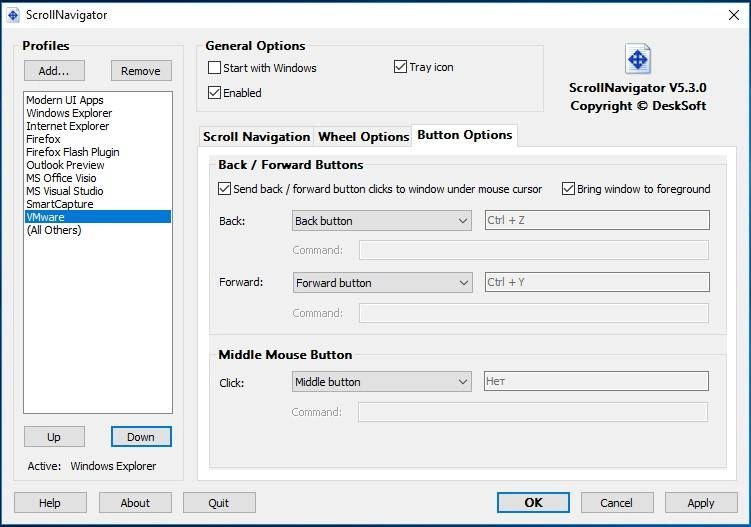Select the Firefox profile

(98, 139)
